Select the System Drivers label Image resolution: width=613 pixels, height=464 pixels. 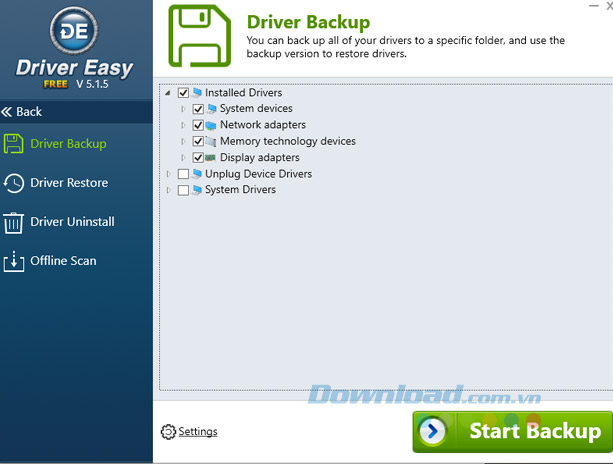tap(240, 190)
